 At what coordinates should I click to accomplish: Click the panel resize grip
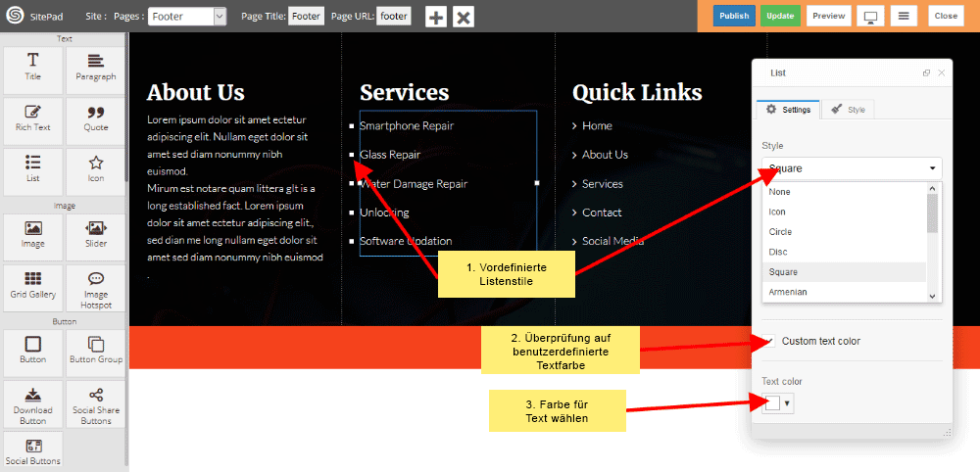click(x=947, y=432)
